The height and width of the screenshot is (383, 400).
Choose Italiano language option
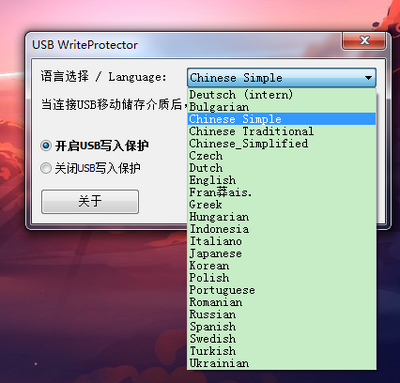[x=282, y=241]
